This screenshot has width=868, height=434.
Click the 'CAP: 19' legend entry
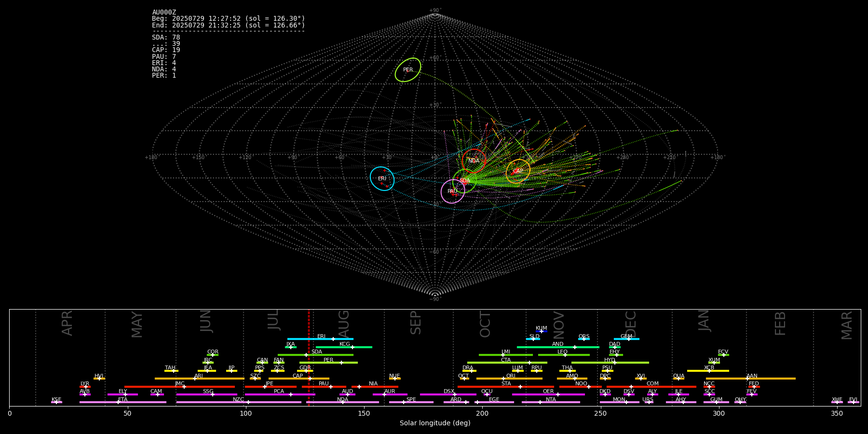166,50
